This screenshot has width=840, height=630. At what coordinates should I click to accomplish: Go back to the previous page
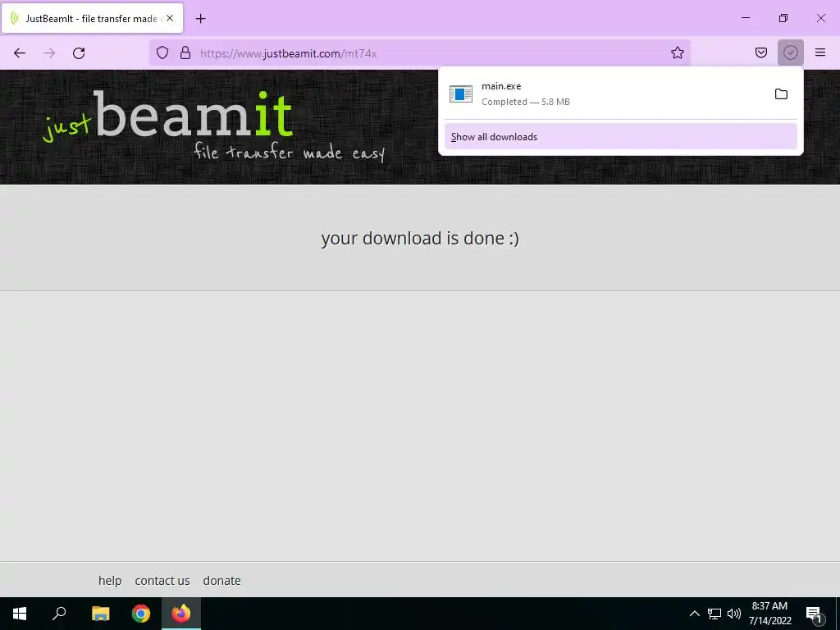coord(20,53)
